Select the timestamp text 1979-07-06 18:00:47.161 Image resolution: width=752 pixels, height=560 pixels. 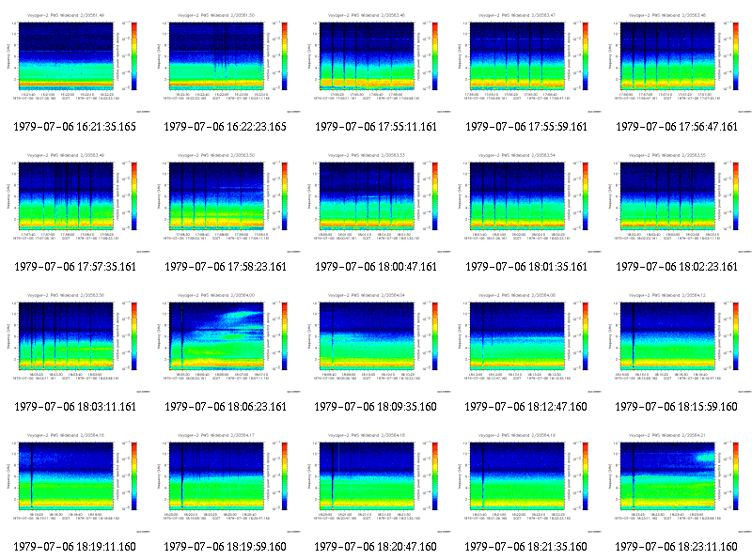coord(376,267)
